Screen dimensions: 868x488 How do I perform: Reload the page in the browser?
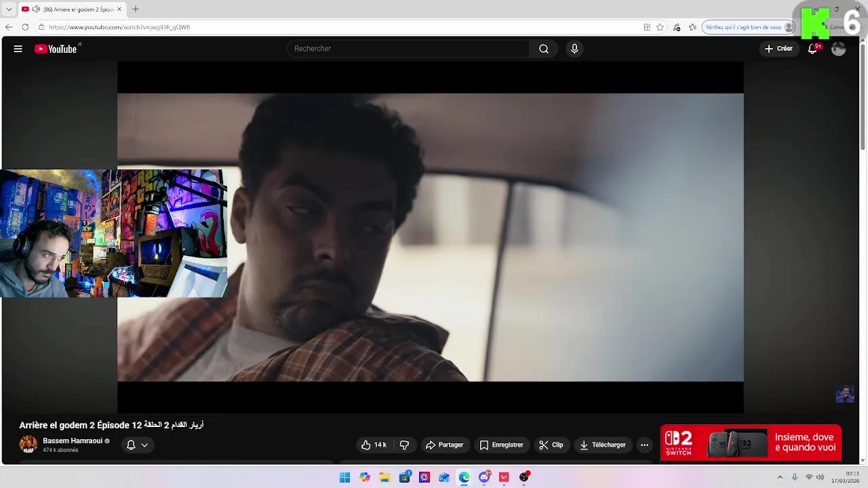tap(25, 27)
